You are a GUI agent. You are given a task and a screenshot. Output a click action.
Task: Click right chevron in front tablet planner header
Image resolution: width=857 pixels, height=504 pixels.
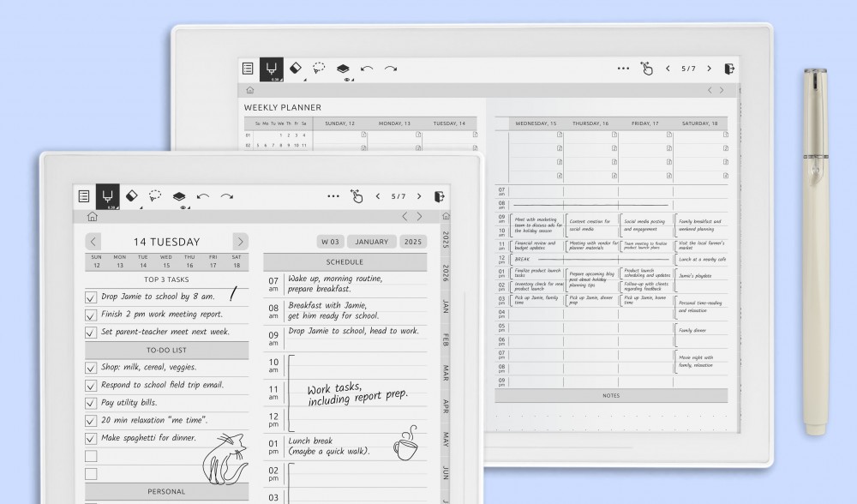[419, 217]
